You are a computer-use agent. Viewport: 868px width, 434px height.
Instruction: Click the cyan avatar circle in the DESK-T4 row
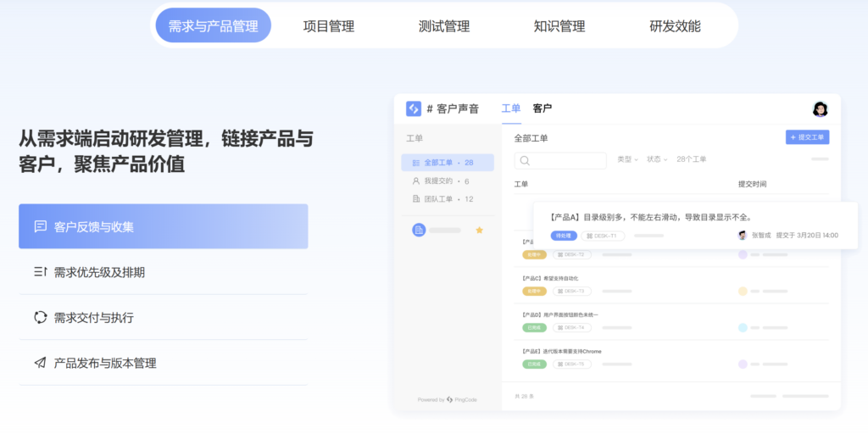(x=743, y=328)
